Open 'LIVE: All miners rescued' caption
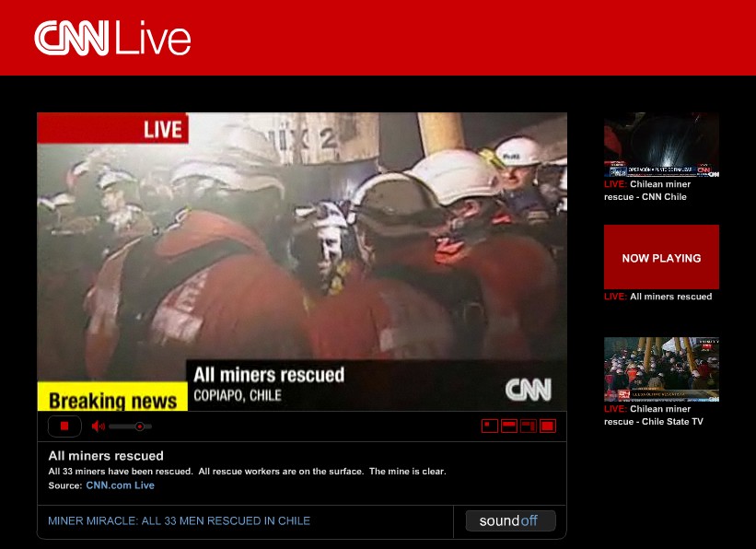The width and height of the screenshot is (756, 549). coord(658,297)
